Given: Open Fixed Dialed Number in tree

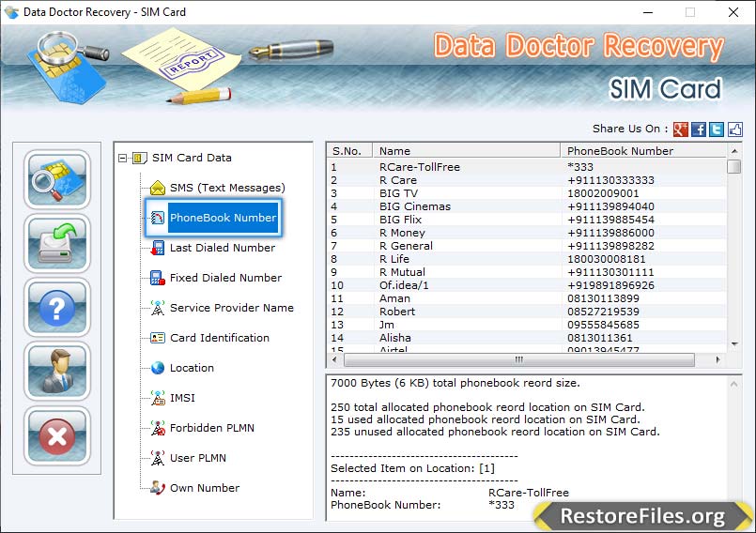Looking at the screenshot, I should (x=225, y=278).
